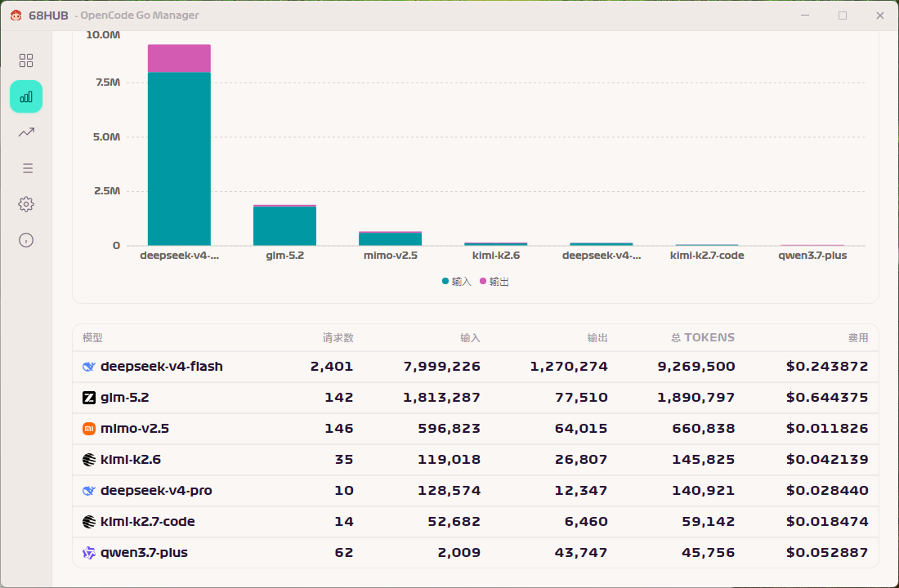Open the settings gear sidebar icon
Screen dimensions: 899x588
[26, 204]
